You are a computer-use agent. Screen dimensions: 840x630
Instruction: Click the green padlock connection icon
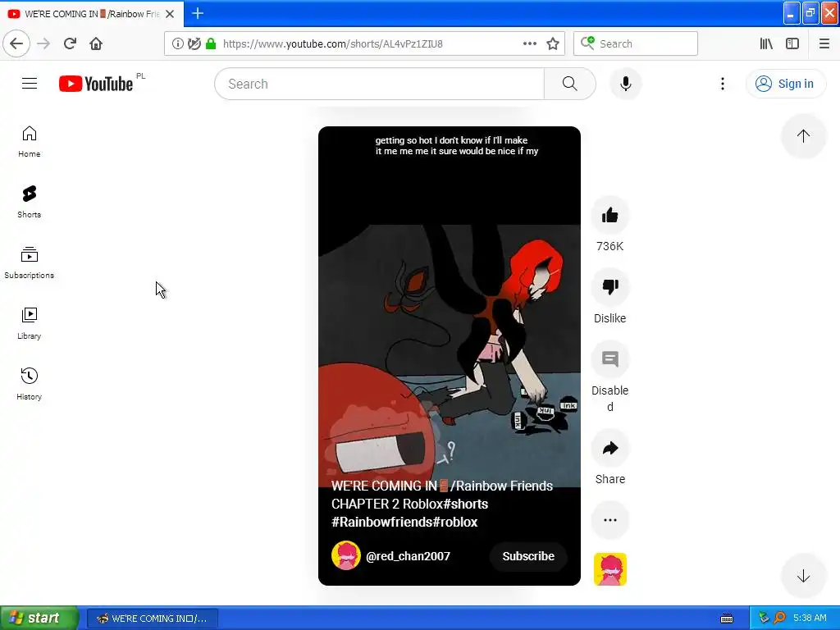point(211,44)
